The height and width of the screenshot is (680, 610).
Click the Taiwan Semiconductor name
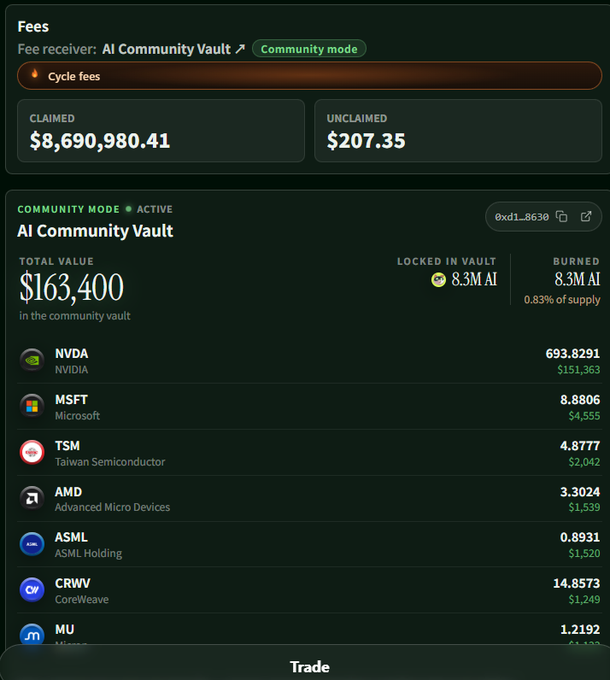click(110, 462)
